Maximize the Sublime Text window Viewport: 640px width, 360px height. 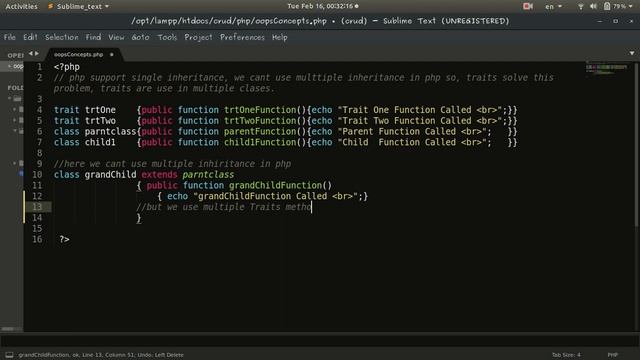point(616,21)
